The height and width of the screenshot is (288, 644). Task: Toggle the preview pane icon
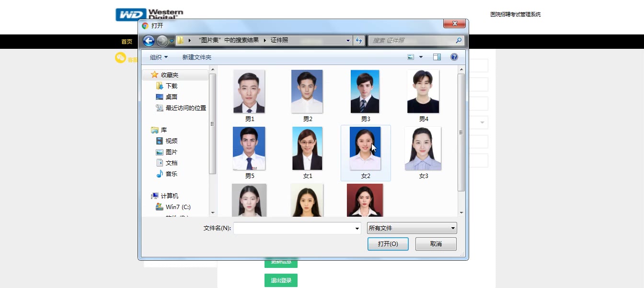[x=437, y=57]
